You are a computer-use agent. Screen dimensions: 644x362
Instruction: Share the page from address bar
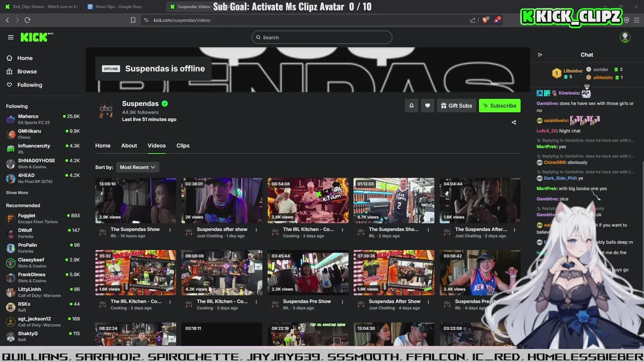[x=473, y=20]
